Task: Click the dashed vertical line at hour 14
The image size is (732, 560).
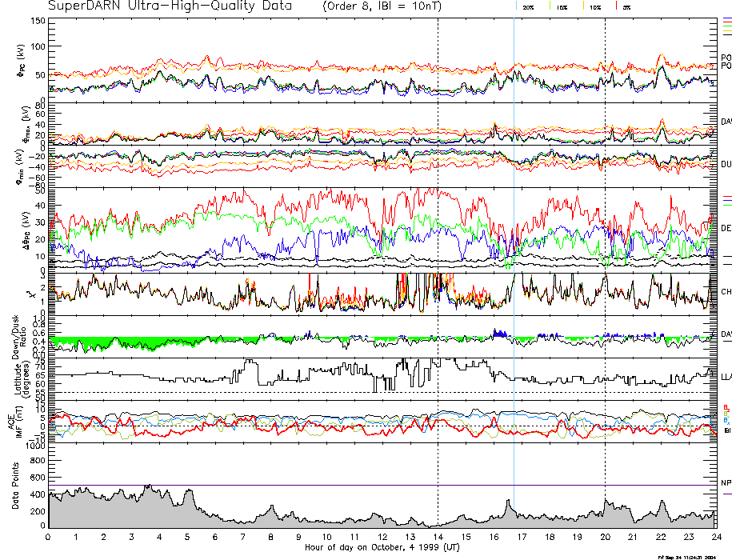Action: pyautogui.click(x=438, y=240)
